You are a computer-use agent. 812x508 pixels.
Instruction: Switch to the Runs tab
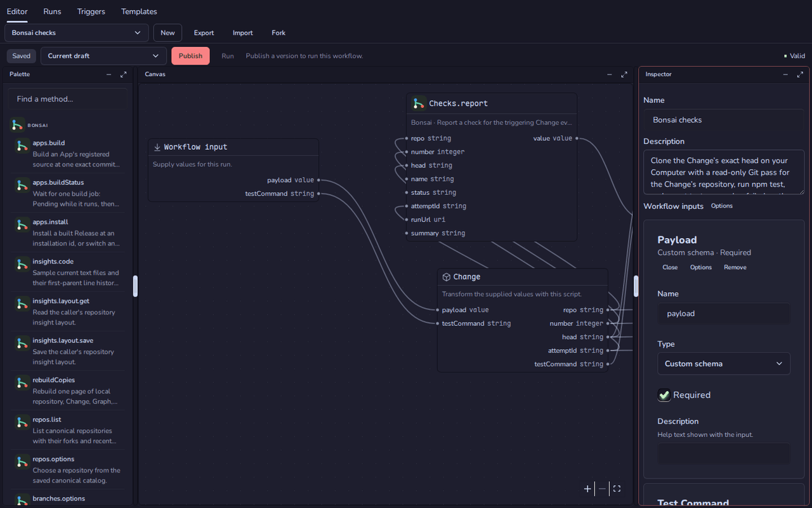click(52, 11)
